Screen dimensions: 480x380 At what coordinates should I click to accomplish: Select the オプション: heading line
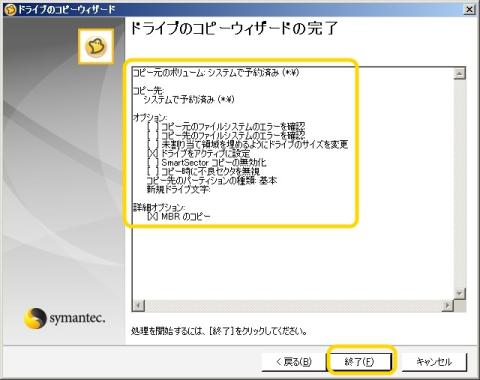150,117
